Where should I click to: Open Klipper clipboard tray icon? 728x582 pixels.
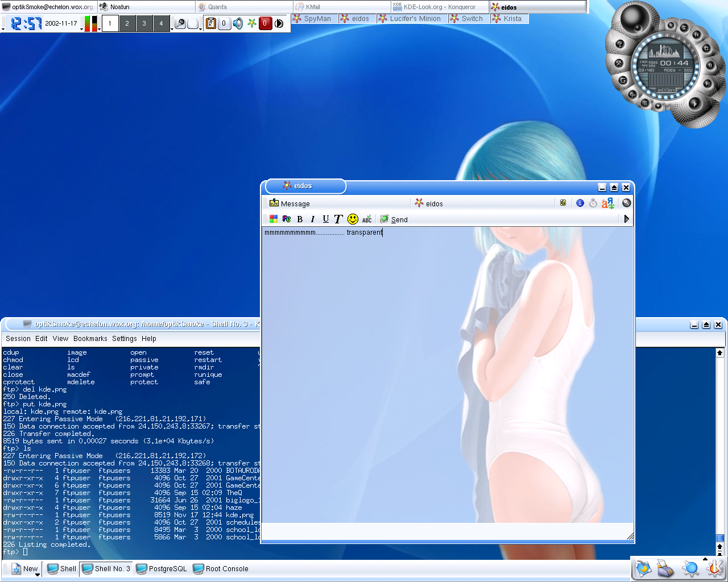click(211, 23)
